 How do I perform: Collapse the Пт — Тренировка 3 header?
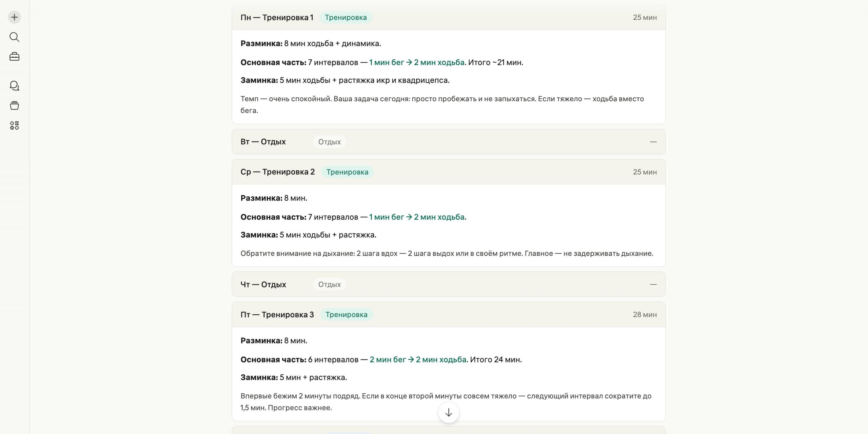277,315
